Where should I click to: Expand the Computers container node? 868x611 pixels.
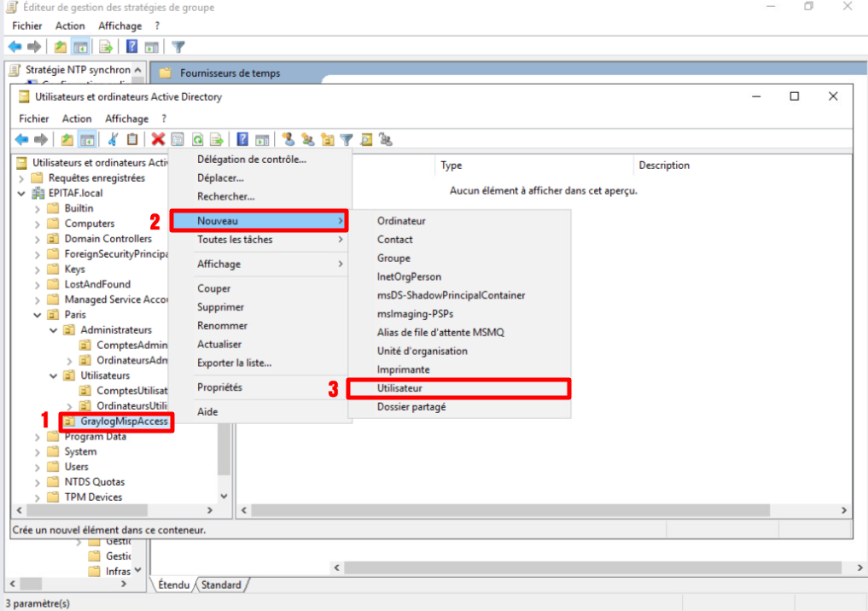[38, 224]
